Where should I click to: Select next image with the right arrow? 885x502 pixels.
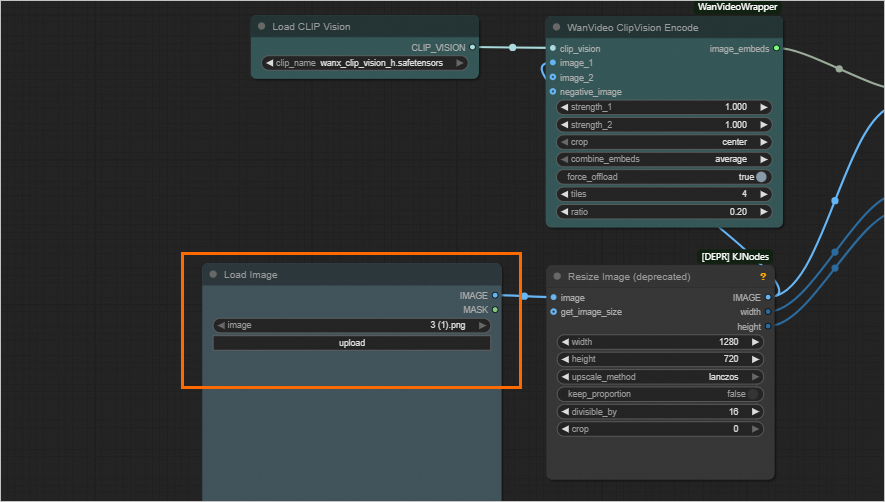[483, 325]
